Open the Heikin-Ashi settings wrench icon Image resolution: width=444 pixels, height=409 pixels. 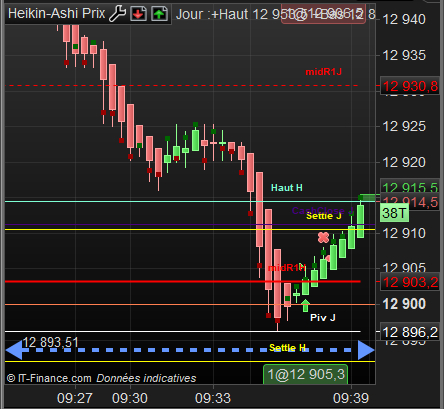coord(118,14)
